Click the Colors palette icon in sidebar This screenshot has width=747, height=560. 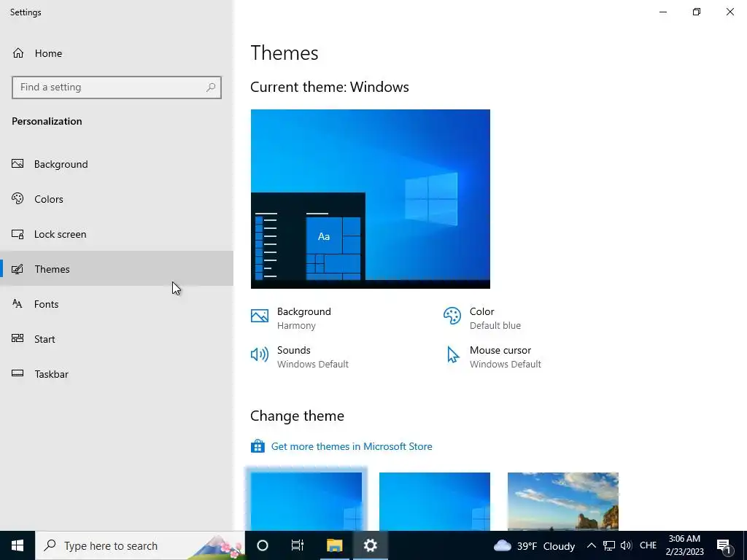click(x=18, y=198)
